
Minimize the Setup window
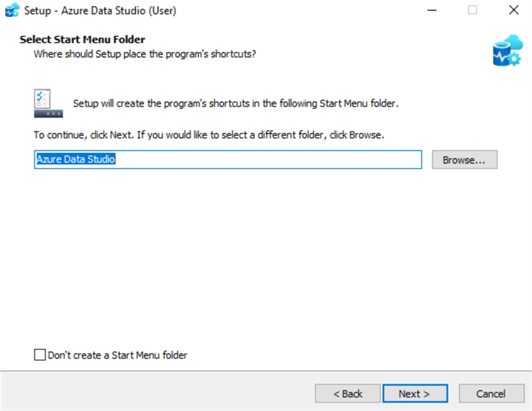click(x=431, y=11)
